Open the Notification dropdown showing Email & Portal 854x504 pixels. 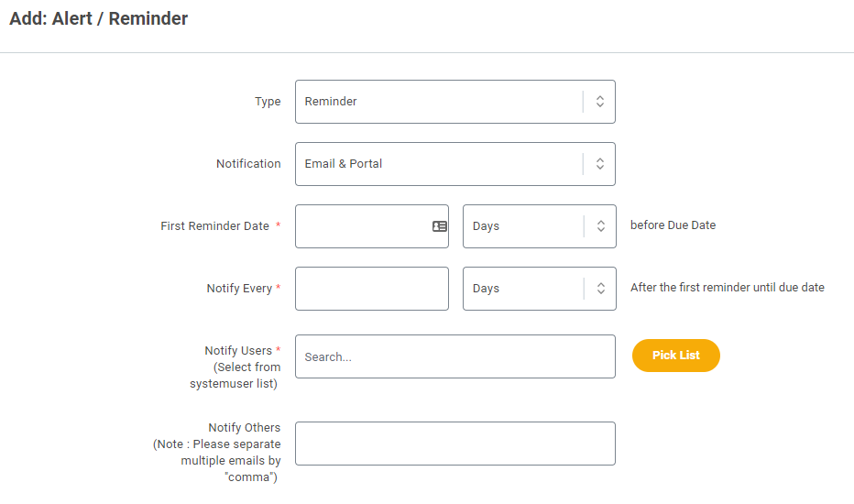tap(455, 164)
